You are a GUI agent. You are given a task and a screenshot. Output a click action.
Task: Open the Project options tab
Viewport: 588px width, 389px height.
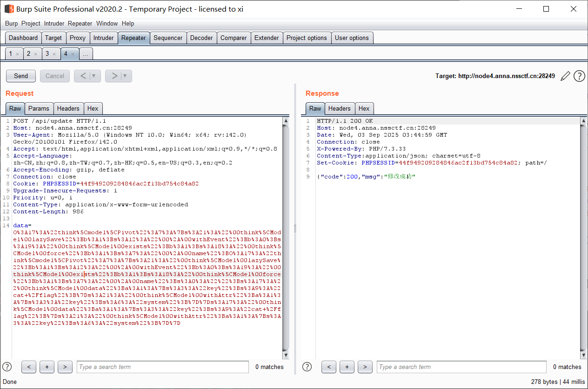pyautogui.click(x=307, y=38)
